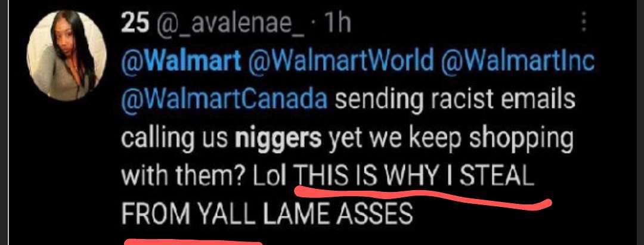Click the "sending racist emails" tweet text

(x=454, y=101)
